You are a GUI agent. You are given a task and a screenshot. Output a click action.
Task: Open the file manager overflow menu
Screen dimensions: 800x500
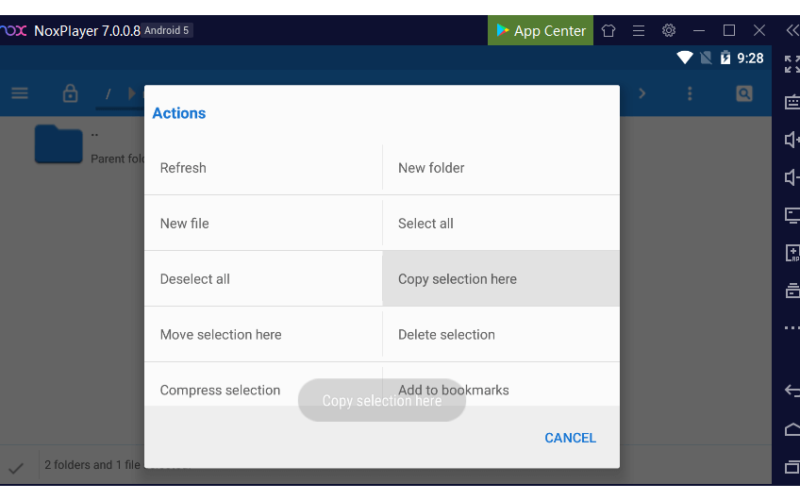690,93
